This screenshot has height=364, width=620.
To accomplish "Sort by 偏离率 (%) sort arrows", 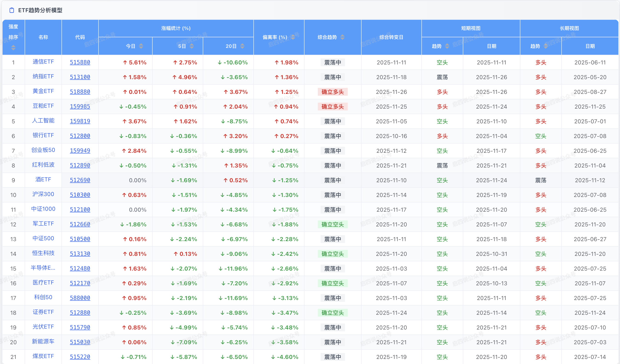I will (x=293, y=37).
